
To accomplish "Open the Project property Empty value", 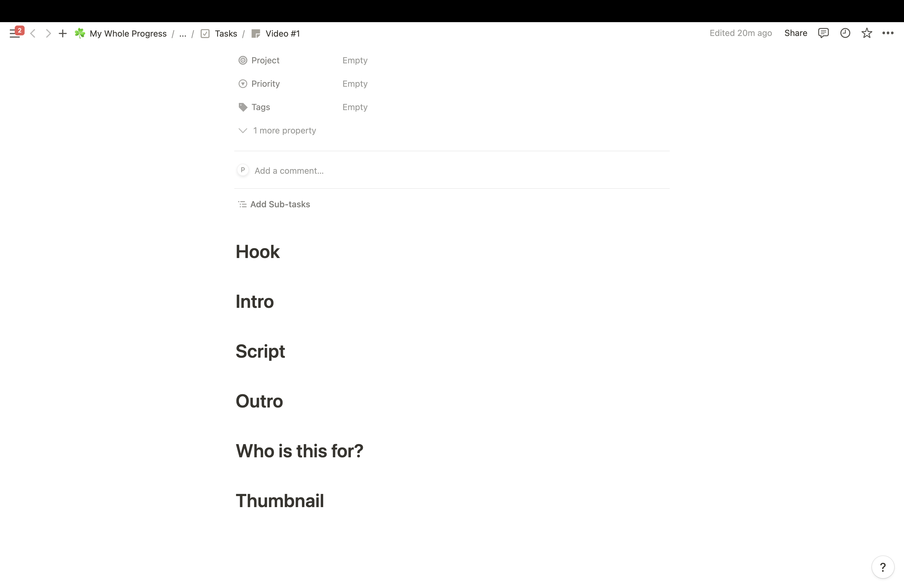I will click(x=355, y=60).
